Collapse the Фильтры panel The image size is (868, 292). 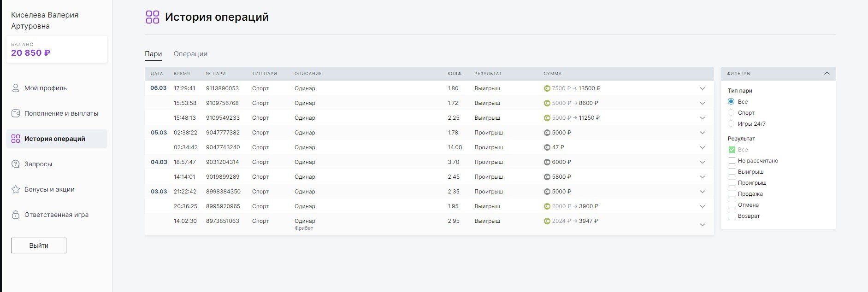click(827, 73)
